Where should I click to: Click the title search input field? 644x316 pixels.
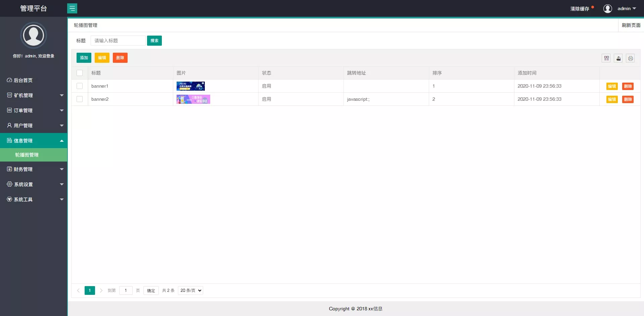coord(118,40)
